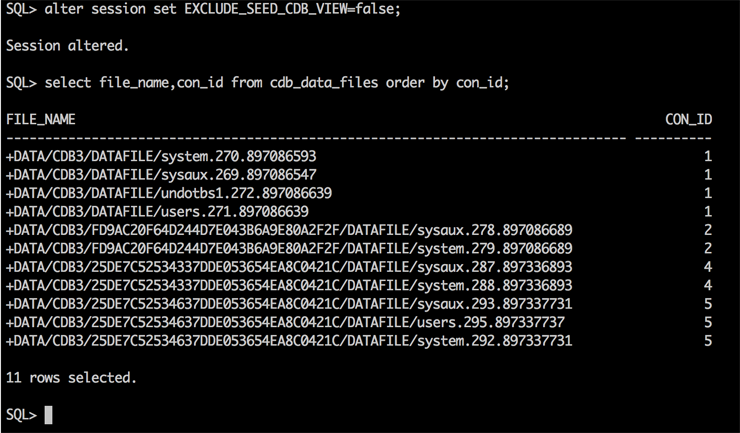Click the users.271.897086639 file path

click(157, 211)
